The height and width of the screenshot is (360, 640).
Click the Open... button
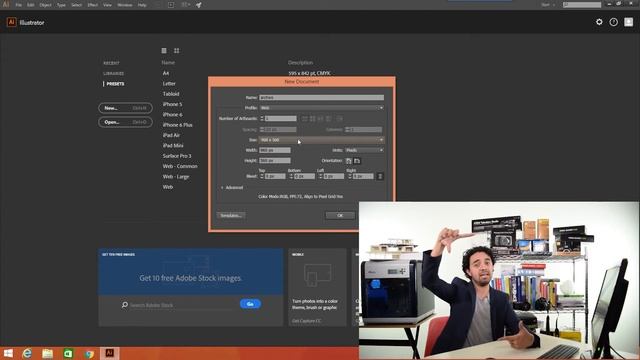coord(125,122)
